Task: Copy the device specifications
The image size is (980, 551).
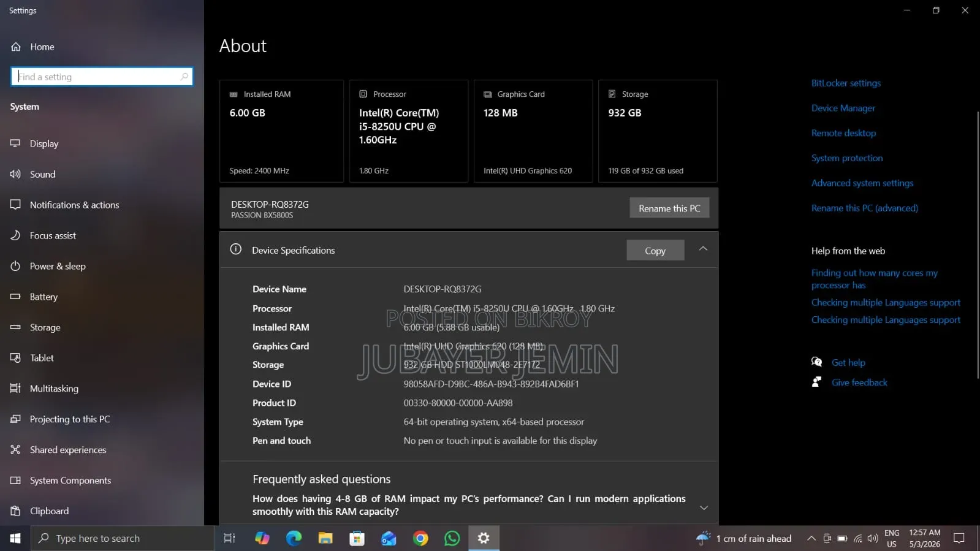Action: click(x=655, y=250)
